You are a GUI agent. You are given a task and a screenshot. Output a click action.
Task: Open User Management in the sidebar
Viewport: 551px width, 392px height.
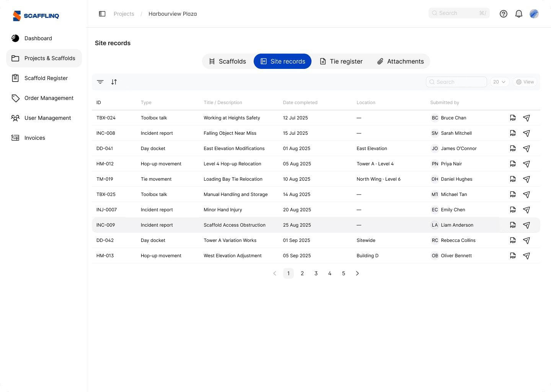point(44,118)
